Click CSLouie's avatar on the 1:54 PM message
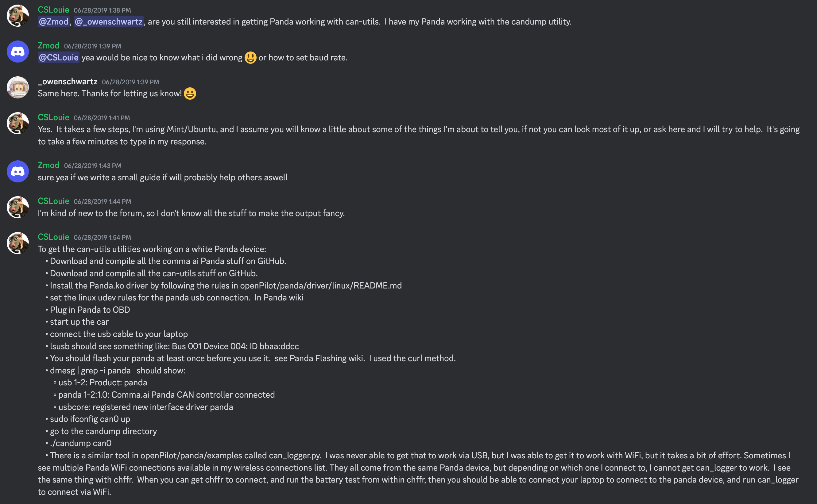 point(18,243)
